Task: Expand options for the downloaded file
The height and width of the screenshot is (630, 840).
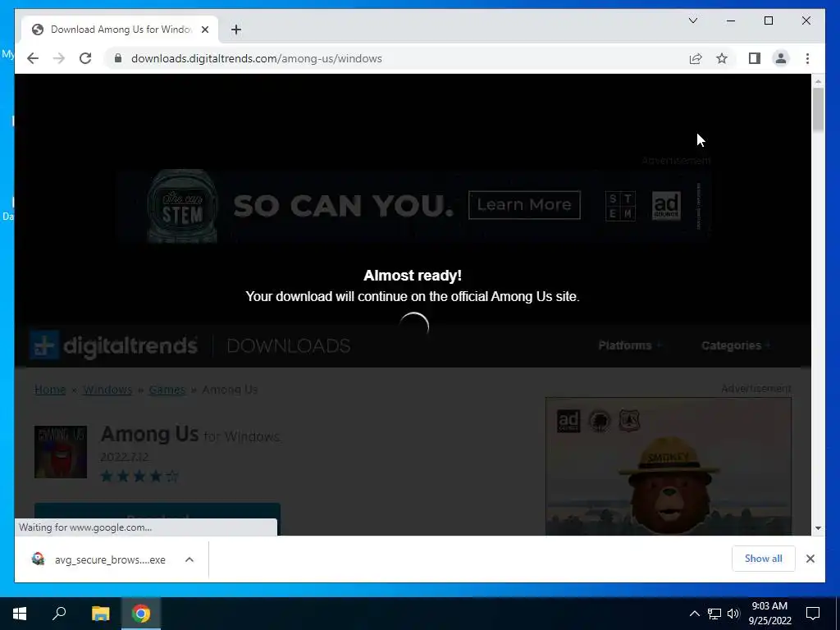Action: (189, 559)
